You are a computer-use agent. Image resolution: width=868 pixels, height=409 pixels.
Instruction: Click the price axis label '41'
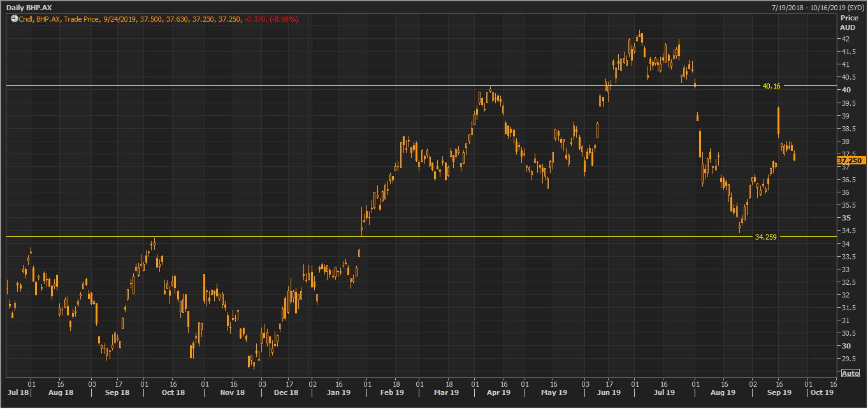[x=845, y=65]
